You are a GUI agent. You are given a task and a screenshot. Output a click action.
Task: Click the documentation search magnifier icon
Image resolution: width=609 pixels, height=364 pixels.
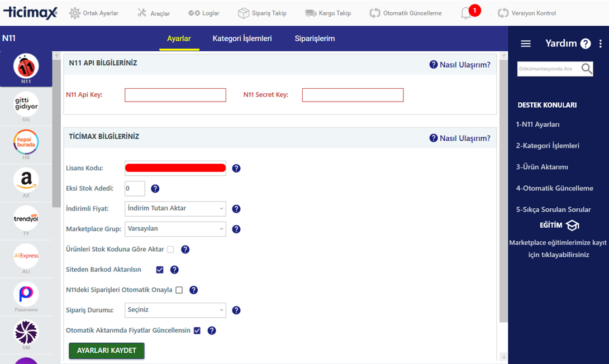[x=587, y=69]
